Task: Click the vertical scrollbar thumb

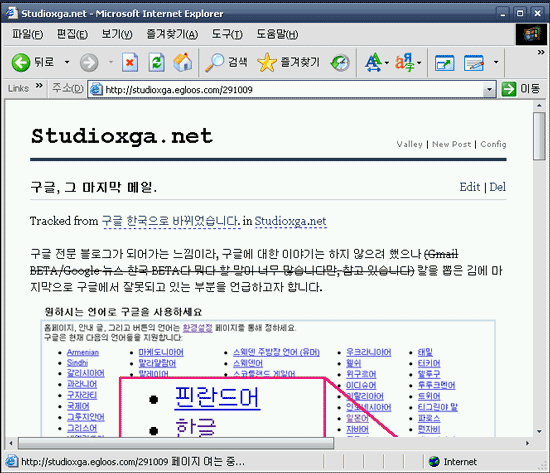Action: coord(539,136)
